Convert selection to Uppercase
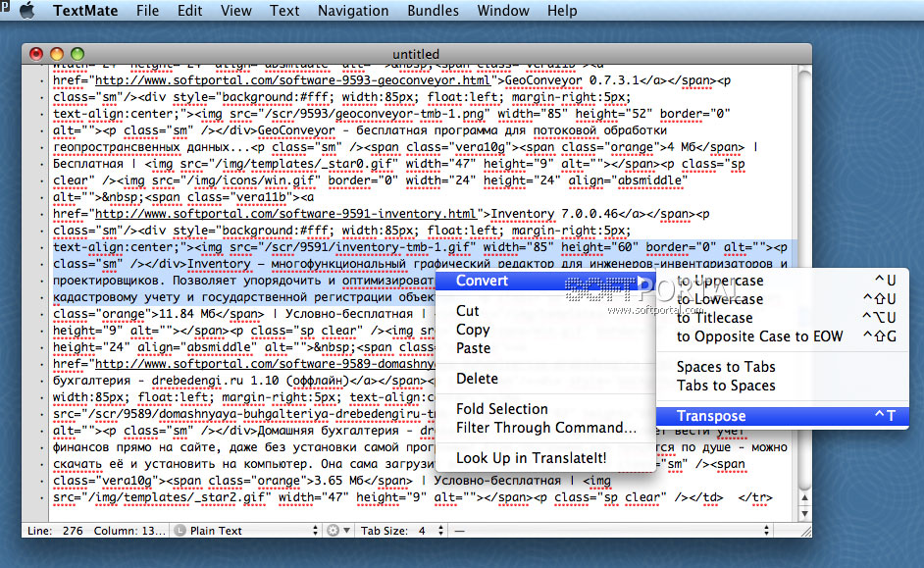The height and width of the screenshot is (568, 924). 783,281
